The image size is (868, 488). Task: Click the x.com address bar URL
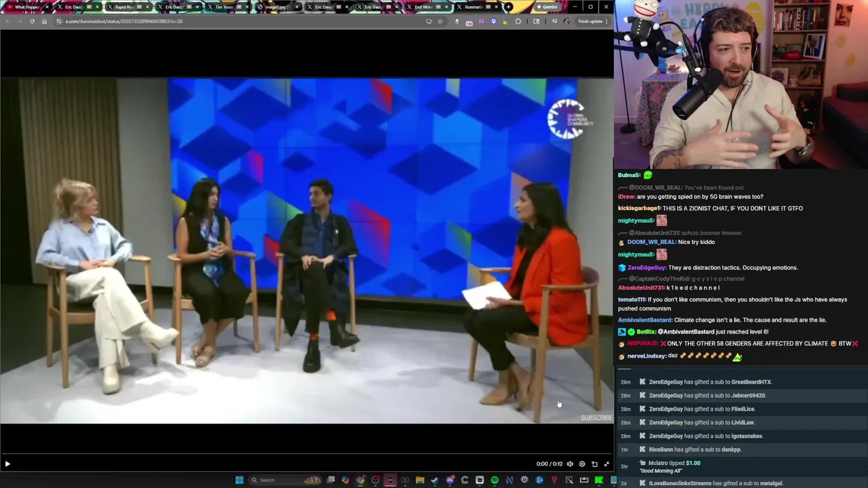(123, 21)
